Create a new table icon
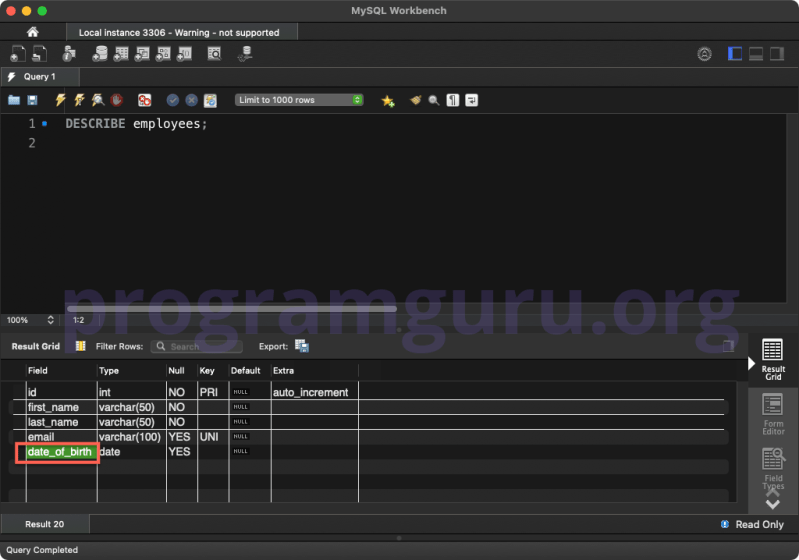The height and width of the screenshot is (560, 799). pos(121,54)
